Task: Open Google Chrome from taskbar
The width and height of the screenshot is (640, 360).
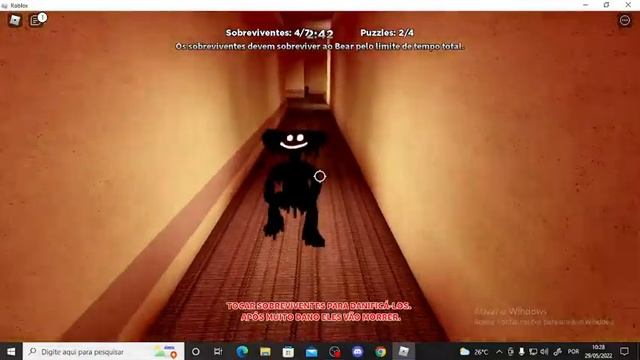Action: click(381, 351)
